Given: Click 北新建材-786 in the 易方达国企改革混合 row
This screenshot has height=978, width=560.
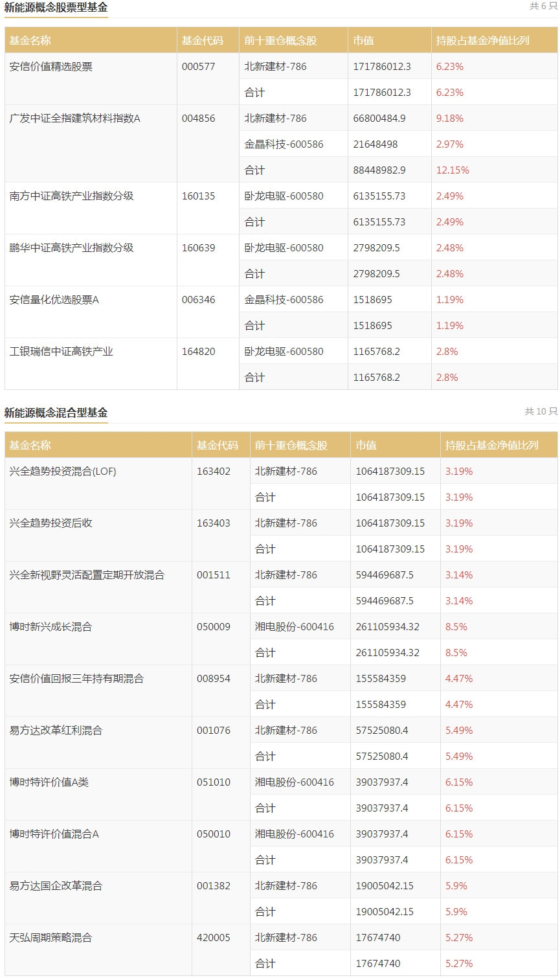Looking at the screenshot, I should 286,885.
